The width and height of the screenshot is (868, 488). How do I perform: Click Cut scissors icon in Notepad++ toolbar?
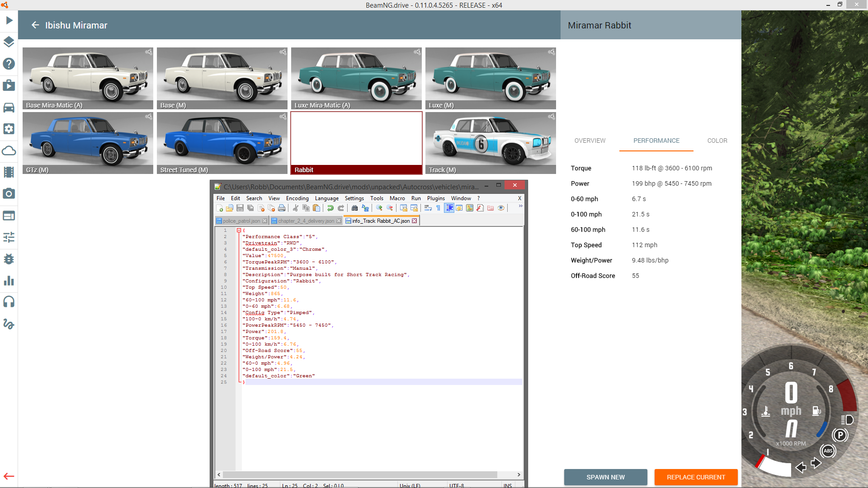point(296,208)
